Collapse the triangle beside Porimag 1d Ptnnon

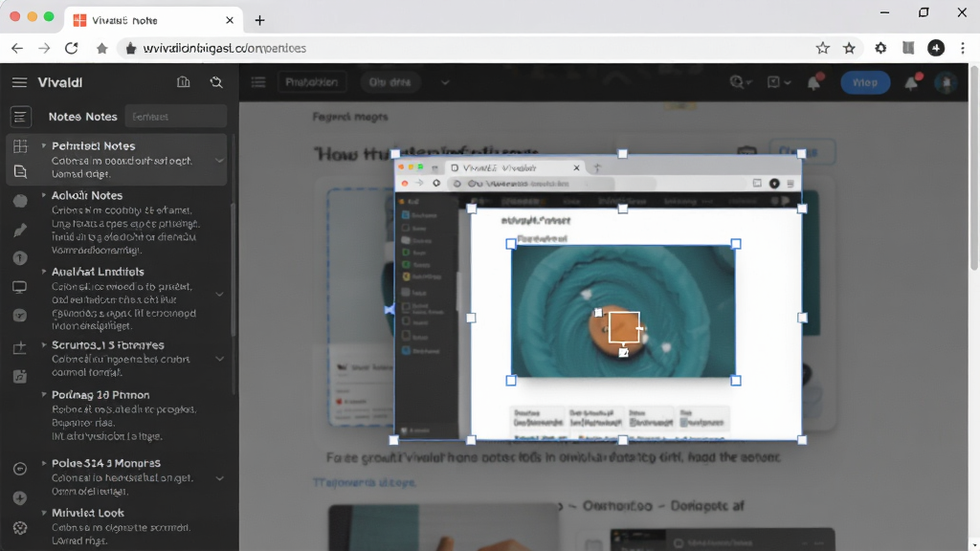[x=44, y=395]
